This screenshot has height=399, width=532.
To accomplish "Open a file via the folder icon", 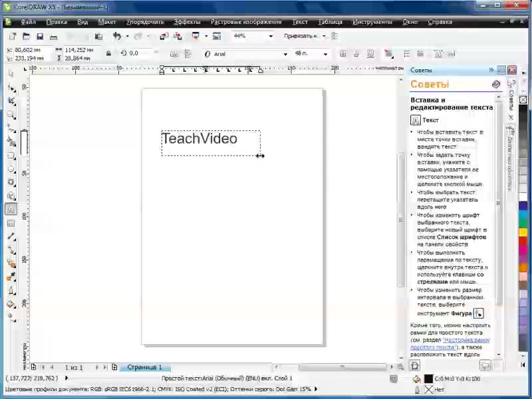I will point(26,37).
